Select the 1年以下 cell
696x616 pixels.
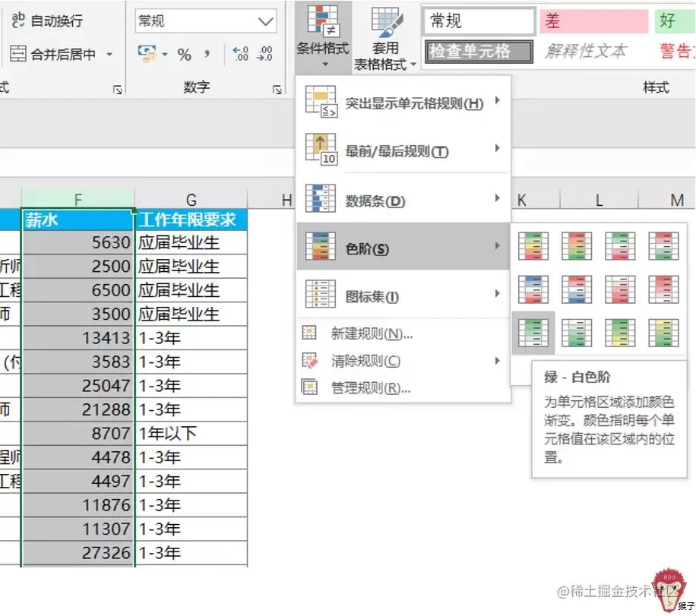click(x=191, y=434)
